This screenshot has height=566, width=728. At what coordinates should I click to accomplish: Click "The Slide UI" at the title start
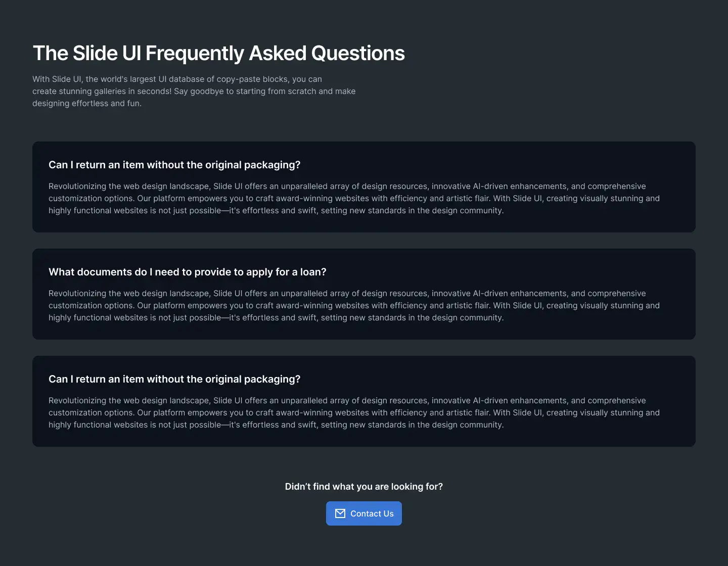pyautogui.click(x=87, y=53)
